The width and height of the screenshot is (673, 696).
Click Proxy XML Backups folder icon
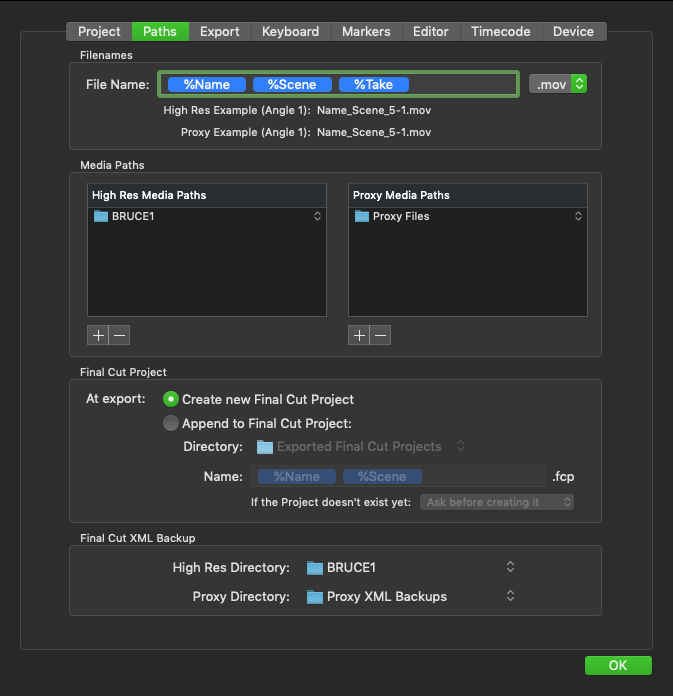pos(315,597)
